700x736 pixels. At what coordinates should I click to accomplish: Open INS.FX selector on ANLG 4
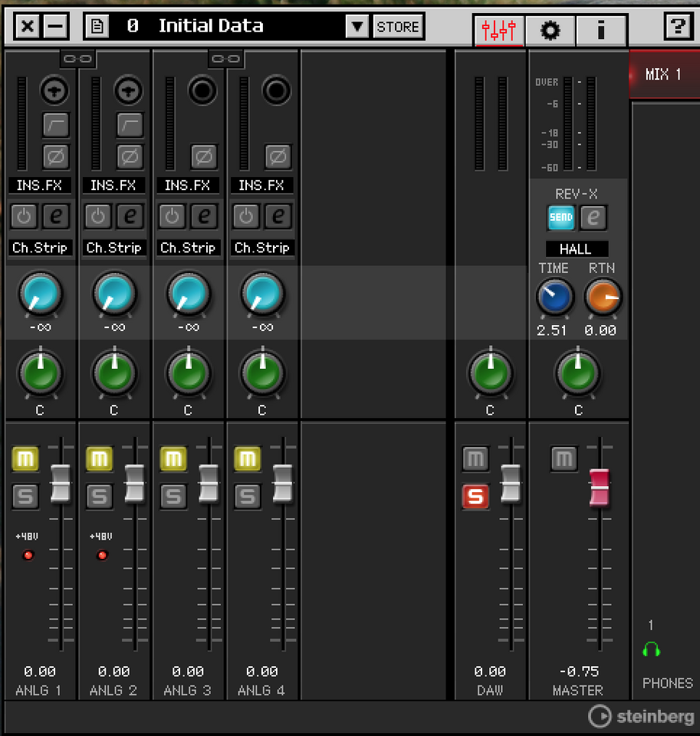(x=261, y=186)
